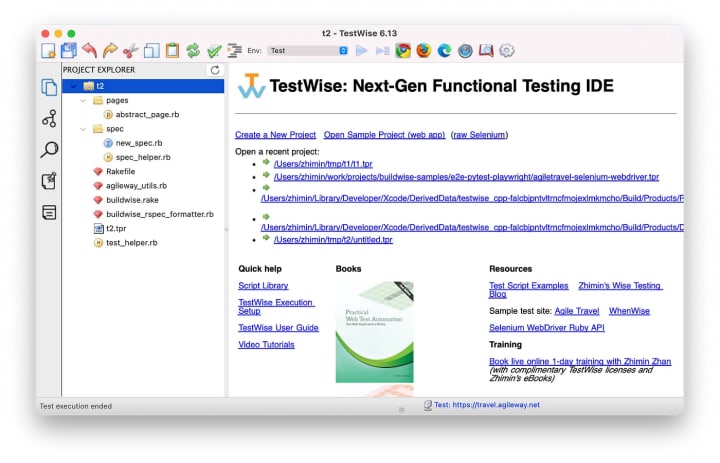This screenshot has height=463, width=720.
Task: Click Create a New Project link
Action: [x=276, y=135]
